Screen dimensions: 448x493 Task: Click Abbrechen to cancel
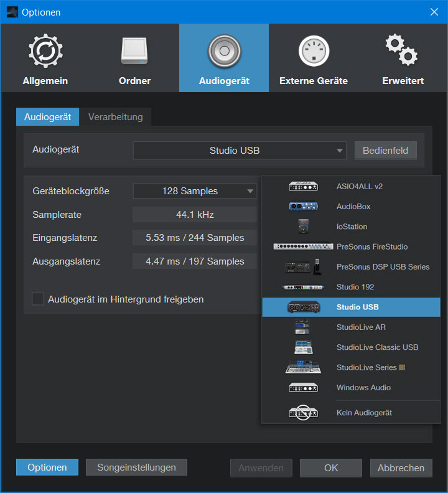coord(401,468)
